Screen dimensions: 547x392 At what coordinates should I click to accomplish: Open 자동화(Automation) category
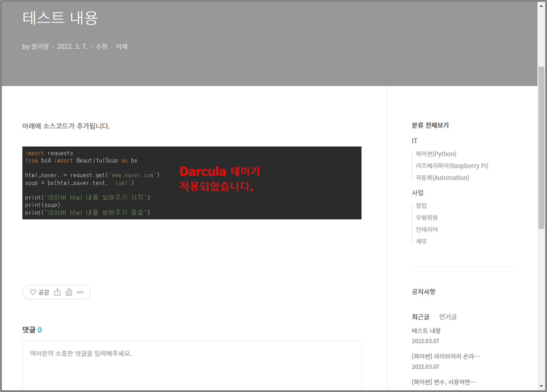pyautogui.click(x=442, y=178)
